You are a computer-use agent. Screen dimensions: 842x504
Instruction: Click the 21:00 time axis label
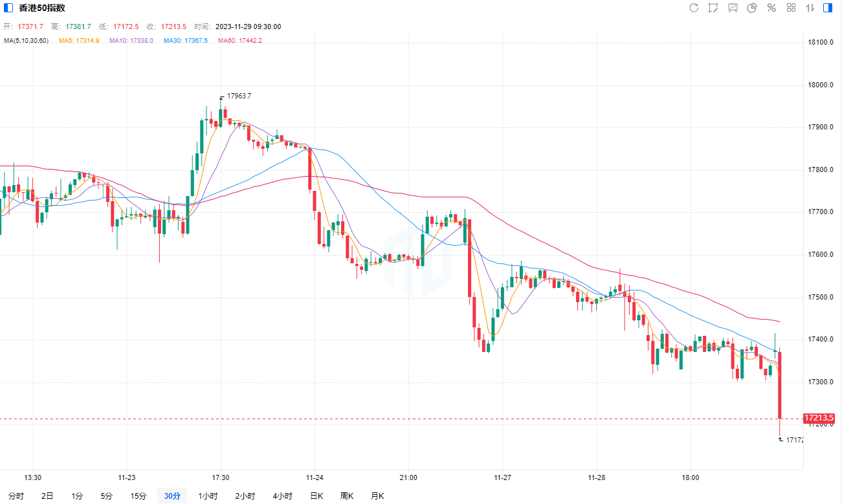(x=408, y=477)
